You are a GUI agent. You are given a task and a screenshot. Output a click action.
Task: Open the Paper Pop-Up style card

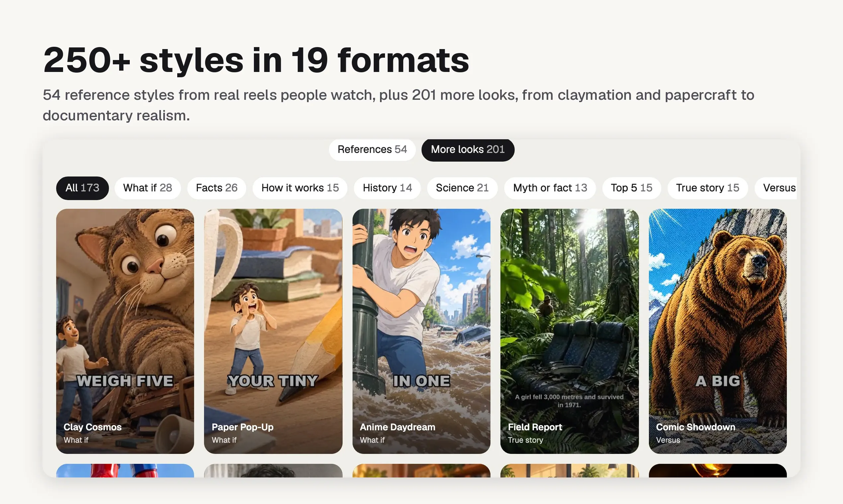tap(273, 331)
